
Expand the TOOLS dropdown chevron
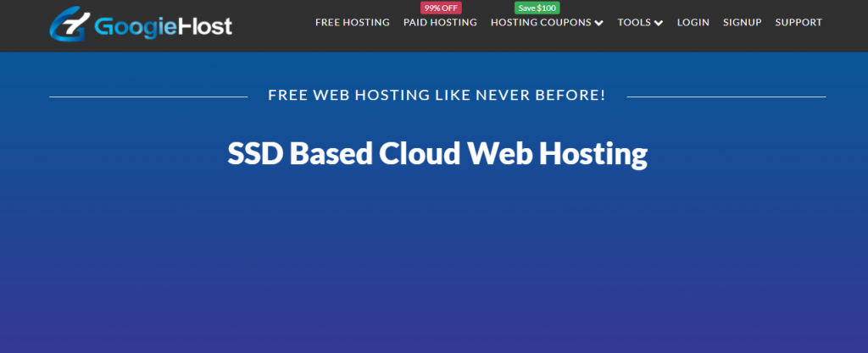pyautogui.click(x=658, y=23)
